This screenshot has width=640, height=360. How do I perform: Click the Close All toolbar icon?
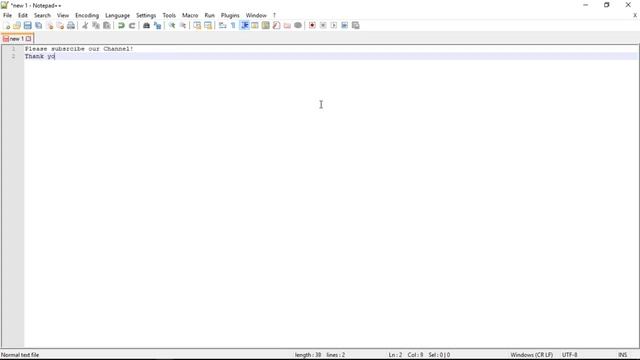[x=60, y=25]
